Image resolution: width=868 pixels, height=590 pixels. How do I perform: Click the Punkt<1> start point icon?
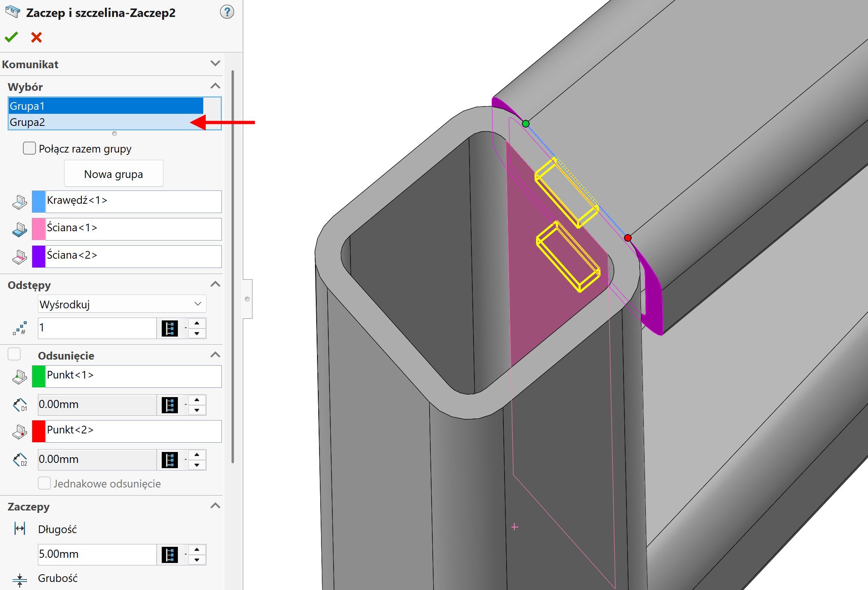coord(19,377)
